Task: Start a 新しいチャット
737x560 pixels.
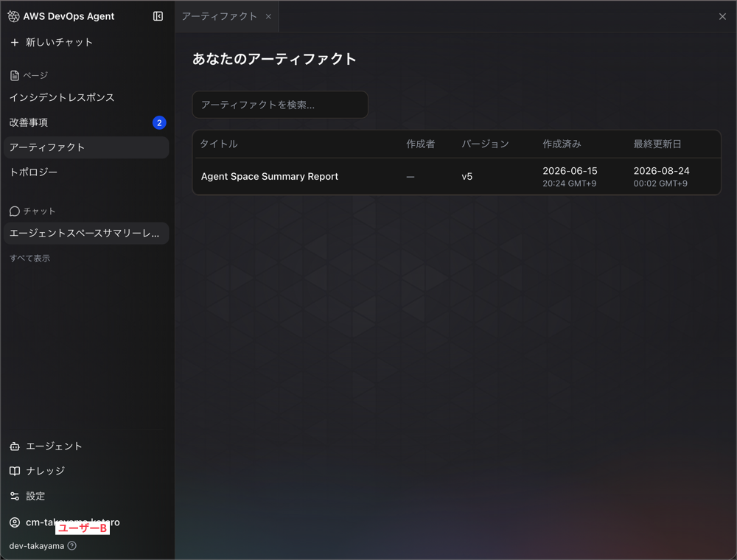Action: pos(59,42)
